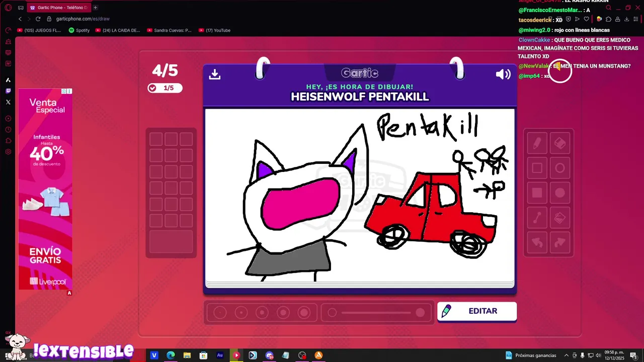The image size is (644, 362).
Task: Open File Explorer from the taskbar
Action: click(x=187, y=355)
